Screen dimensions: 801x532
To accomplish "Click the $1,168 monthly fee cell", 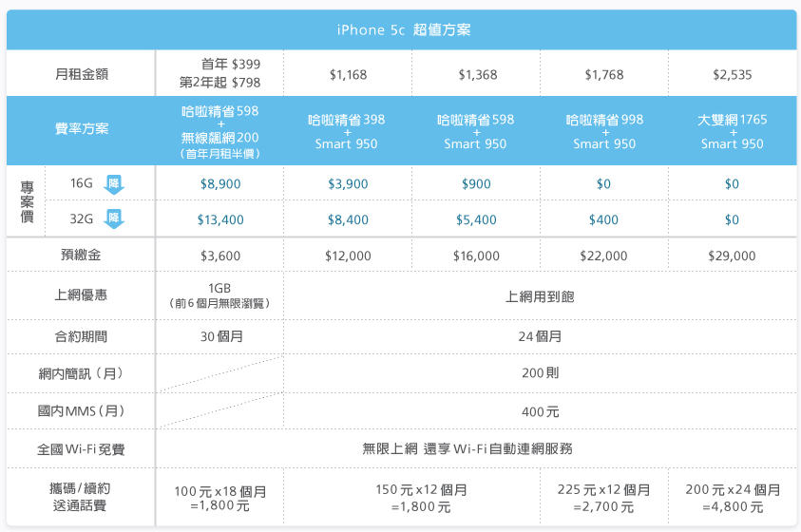I will pos(348,74).
